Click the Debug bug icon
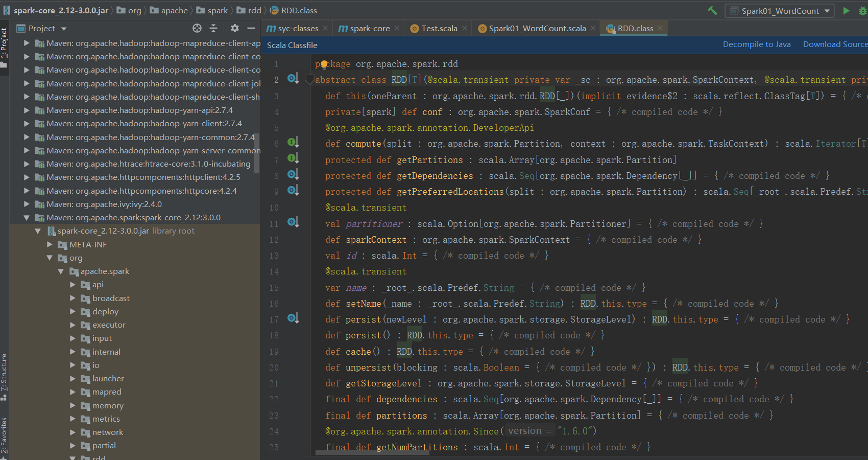The width and height of the screenshot is (868, 460). pyautogui.click(x=863, y=10)
